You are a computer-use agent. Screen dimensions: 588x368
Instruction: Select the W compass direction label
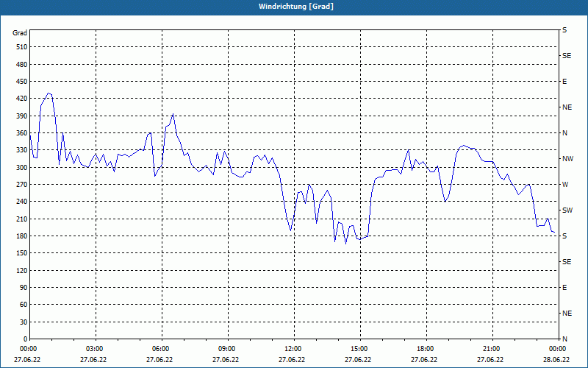click(565, 185)
